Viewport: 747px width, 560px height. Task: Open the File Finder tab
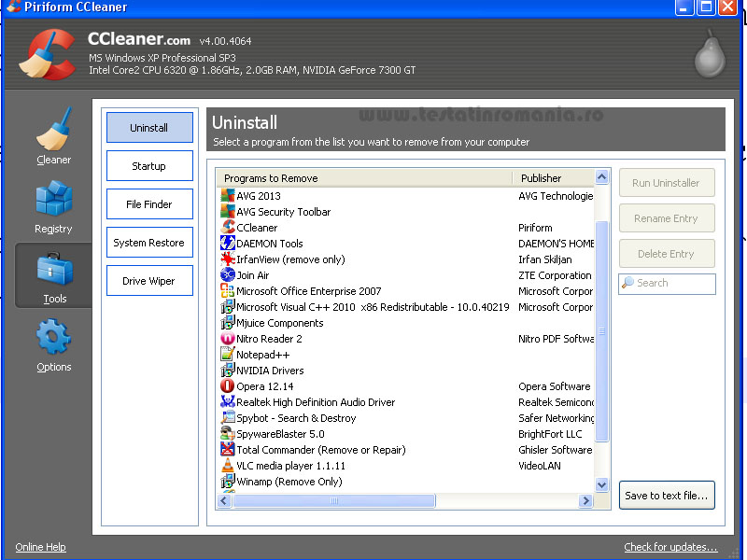[x=149, y=204]
